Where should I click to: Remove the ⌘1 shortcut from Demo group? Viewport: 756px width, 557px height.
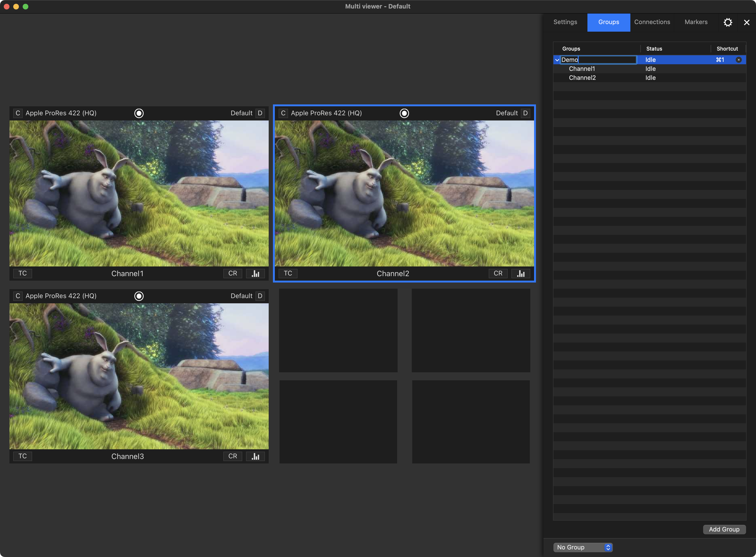click(739, 60)
